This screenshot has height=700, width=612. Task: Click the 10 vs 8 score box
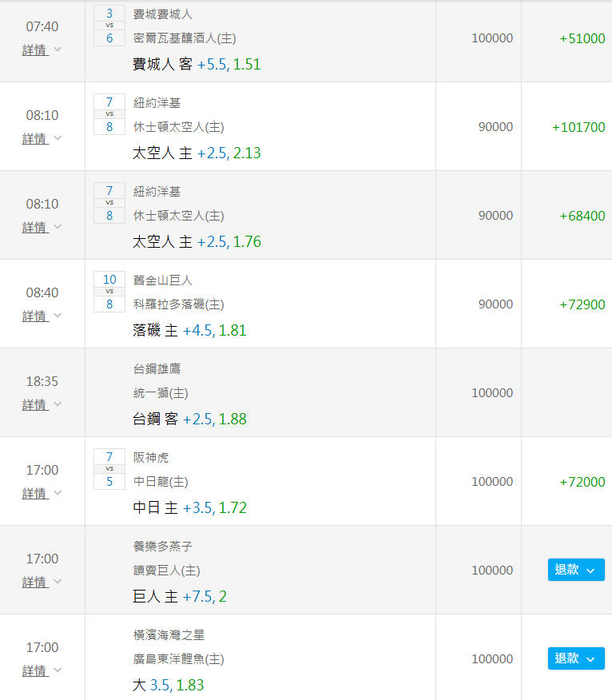coord(109,292)
